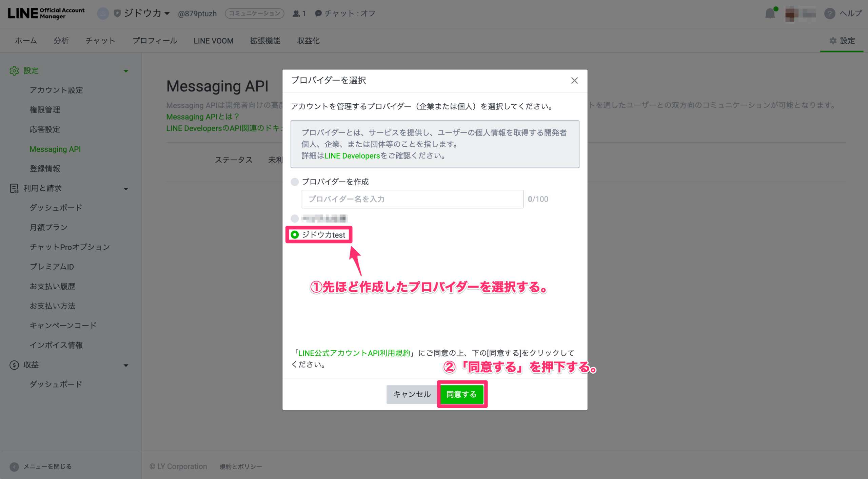The image size is (868, 479).
Task: Open the 分析 tab
Action: tap(61, 41)
